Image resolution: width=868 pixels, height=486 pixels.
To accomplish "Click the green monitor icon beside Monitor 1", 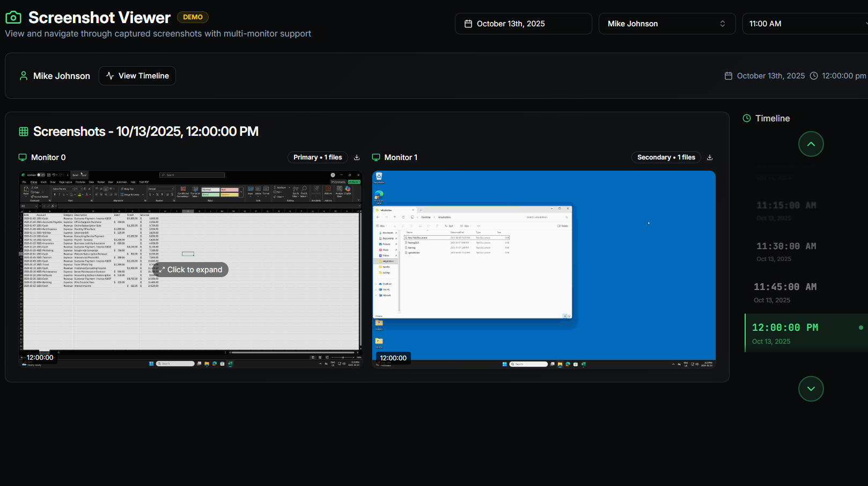I will click(376, 157).
